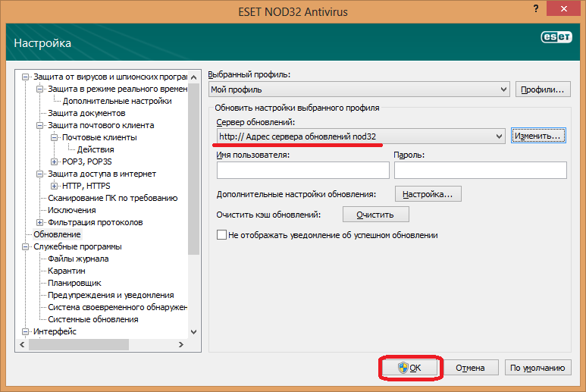Select 'POP3, POP3S' tree label
586x392 pixels.
tap(86, 162)
